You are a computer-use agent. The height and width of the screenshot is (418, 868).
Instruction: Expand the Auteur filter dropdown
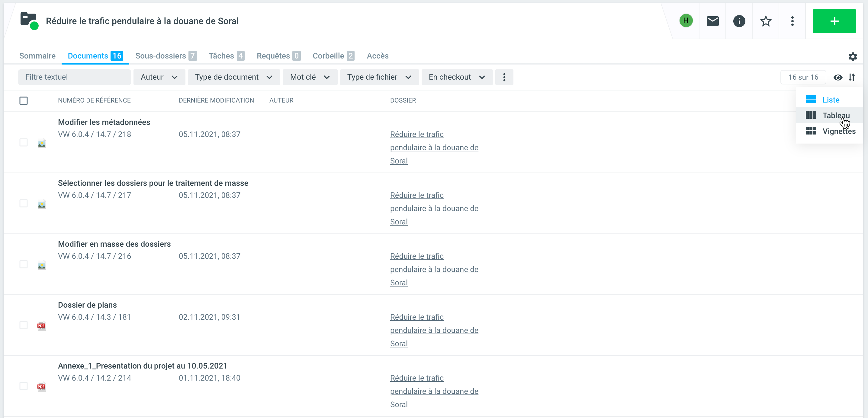pos(159,78)
